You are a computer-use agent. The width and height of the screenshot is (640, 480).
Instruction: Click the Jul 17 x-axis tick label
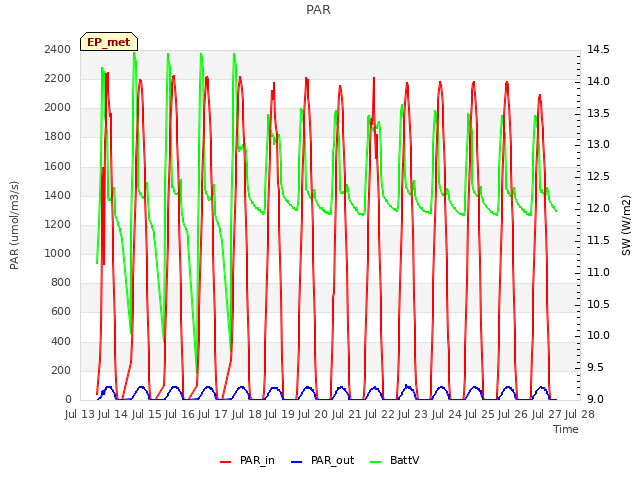click(213, 414)
